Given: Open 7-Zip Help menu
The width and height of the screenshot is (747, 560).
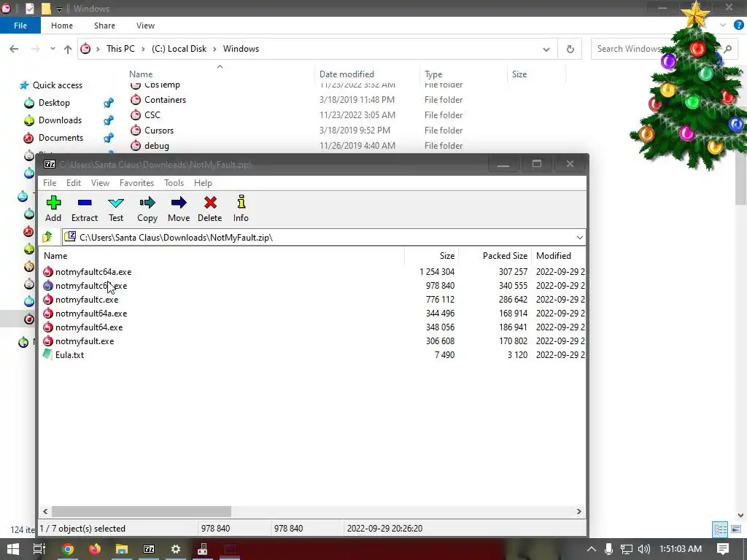Looking at the screenshot, I should [203, 183].
